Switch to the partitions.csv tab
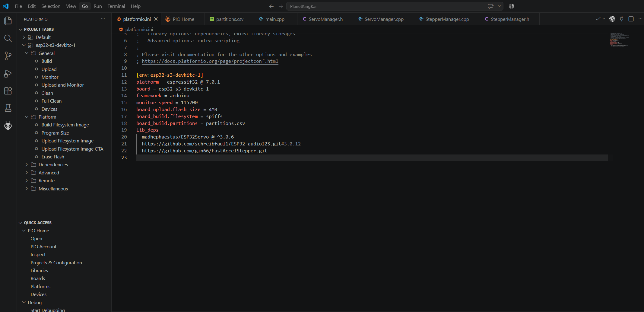This screenshot has width=644, height=312. [x=230, y=19]
